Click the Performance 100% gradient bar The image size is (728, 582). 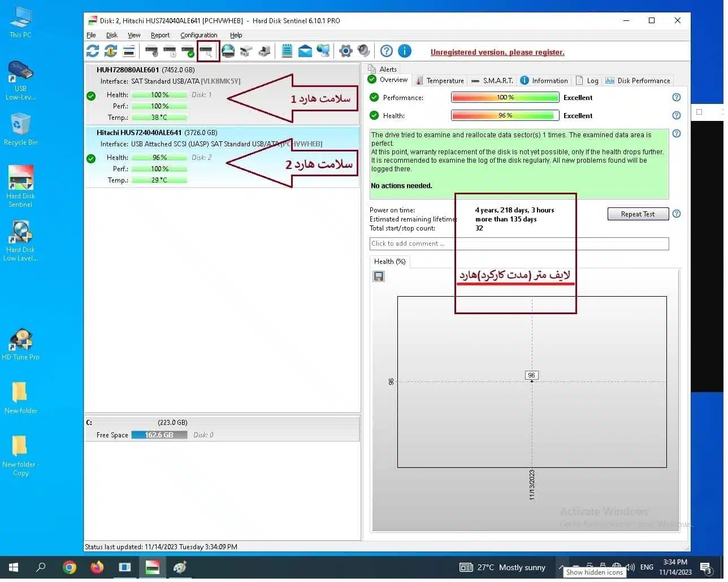tap(505, 98)
